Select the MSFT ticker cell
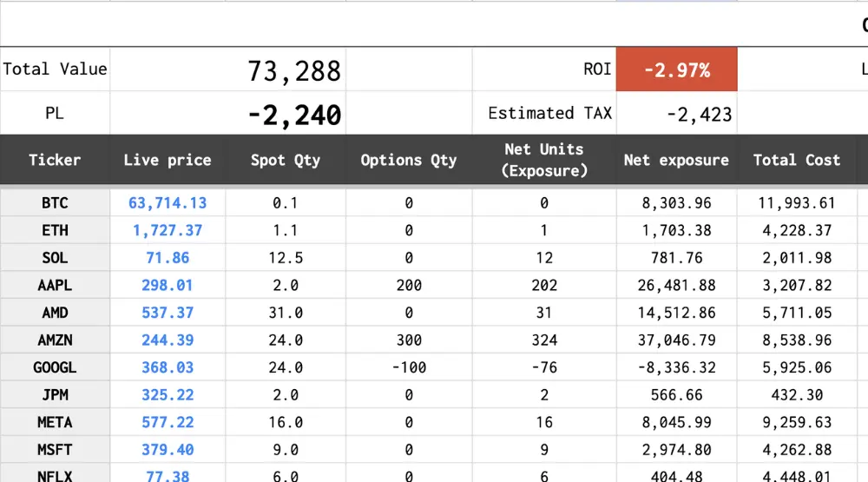This screenshot has height=482, width=868. (x=55, y=449)
